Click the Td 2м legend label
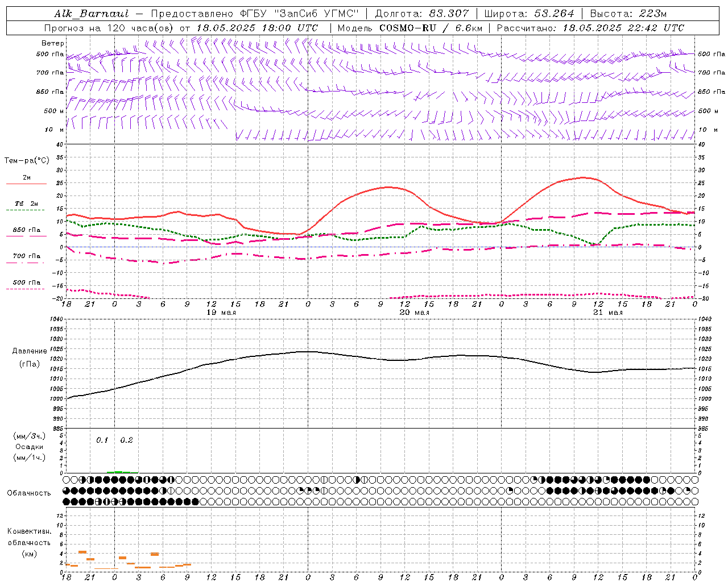The image size is (728, 582). click(26, 203)
